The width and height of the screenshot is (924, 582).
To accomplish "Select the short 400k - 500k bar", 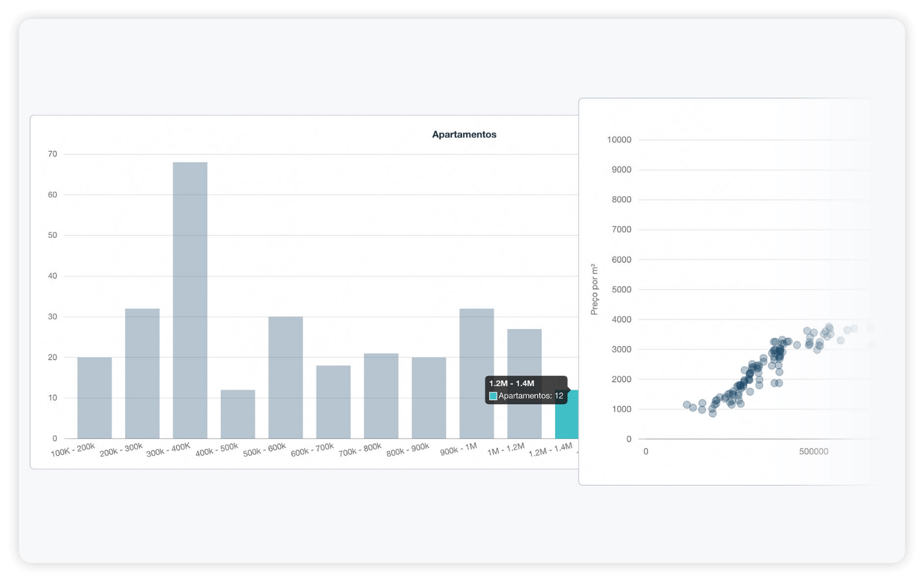I will [238, 414].
